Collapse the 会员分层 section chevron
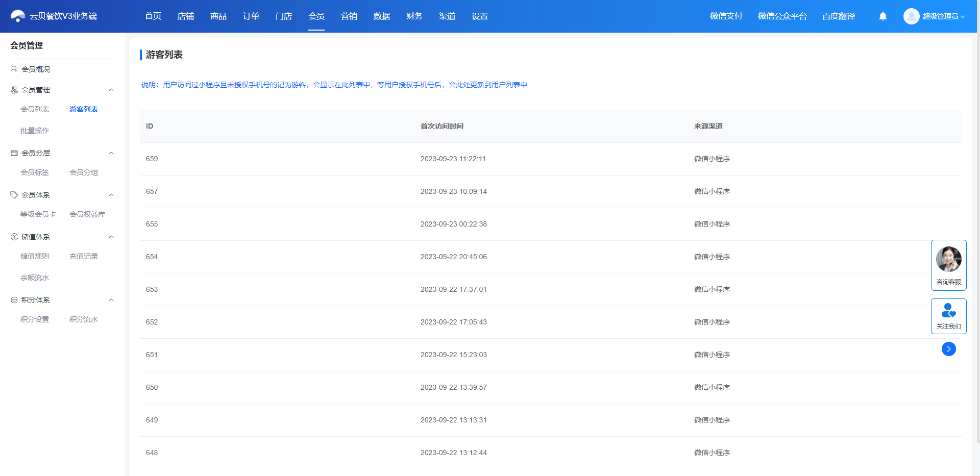The width and height of the screenshot is (980, 476). point(111,153)
